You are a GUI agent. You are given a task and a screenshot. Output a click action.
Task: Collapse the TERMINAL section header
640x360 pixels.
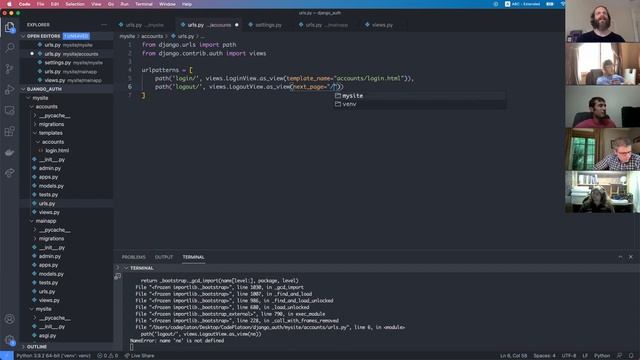pos(141,268)
